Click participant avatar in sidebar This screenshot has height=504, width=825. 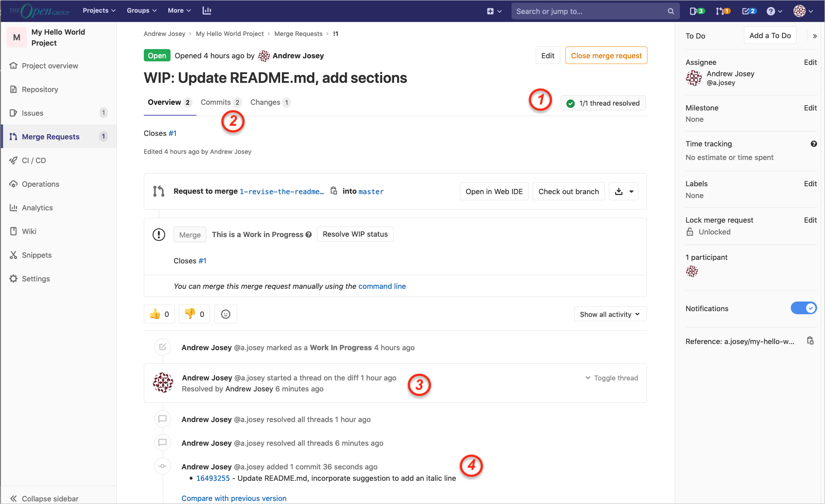tap(692, 271)
